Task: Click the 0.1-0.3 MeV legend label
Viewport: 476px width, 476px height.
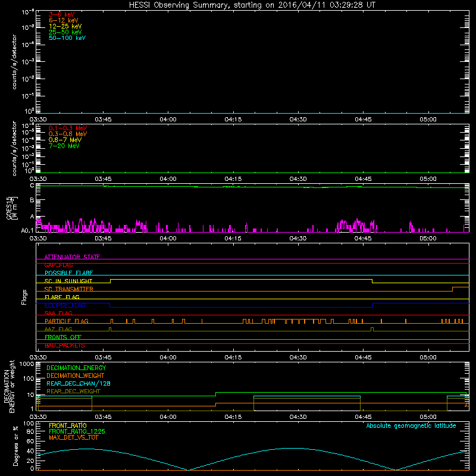Action: click(68, 128)
